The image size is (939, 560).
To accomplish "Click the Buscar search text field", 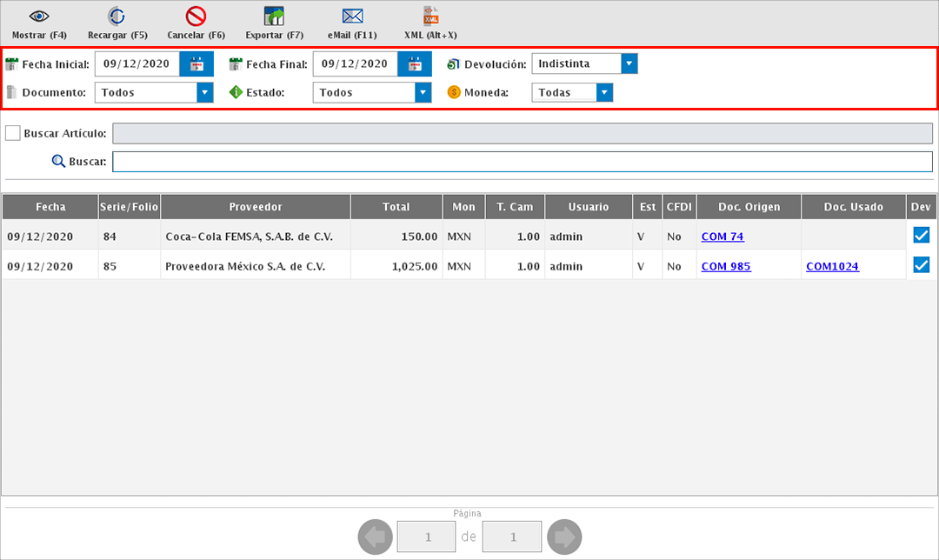I will coord(522,162).
